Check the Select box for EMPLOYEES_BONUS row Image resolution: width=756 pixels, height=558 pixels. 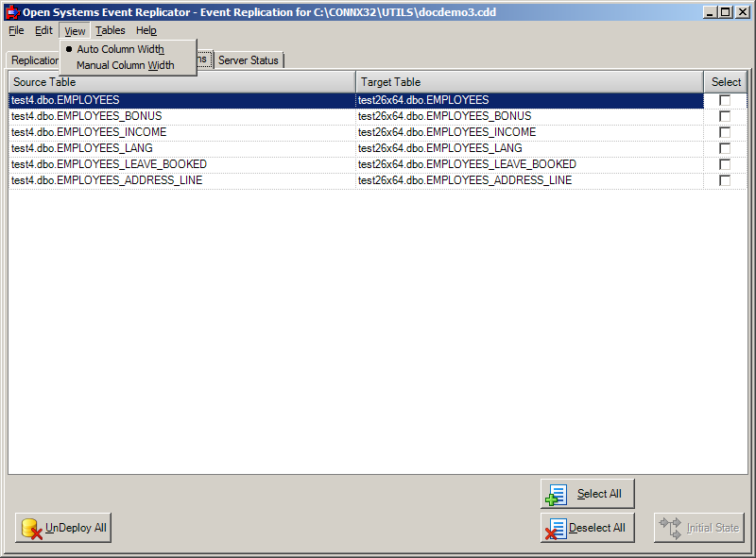725,115
